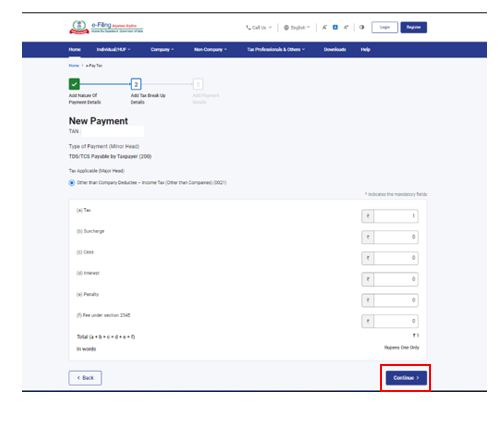
Task: Open the Call Us dropdown
Action: click(259, 27)
